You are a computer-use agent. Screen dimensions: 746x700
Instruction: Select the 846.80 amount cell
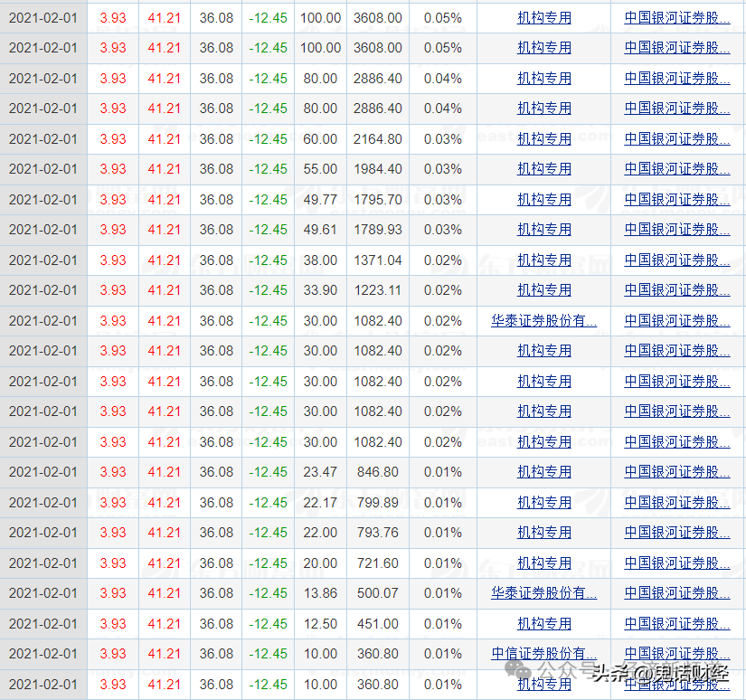pos(378,471)
